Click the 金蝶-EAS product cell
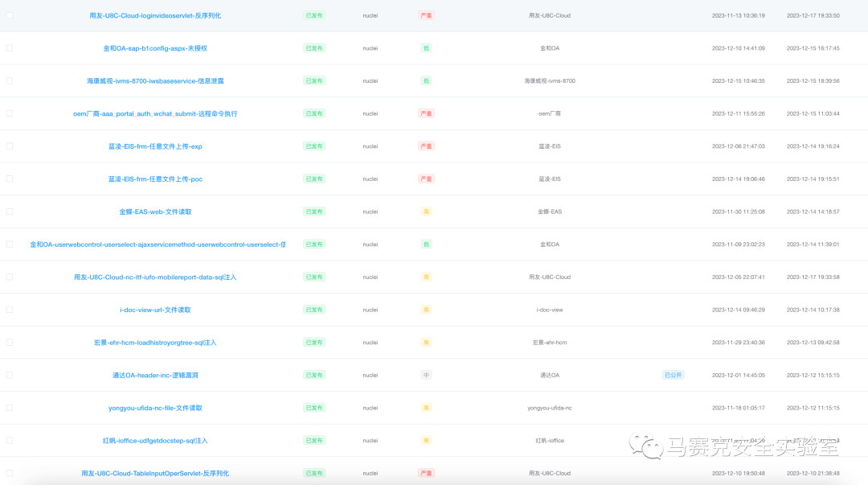868x485 pixels. coord(550,212)
